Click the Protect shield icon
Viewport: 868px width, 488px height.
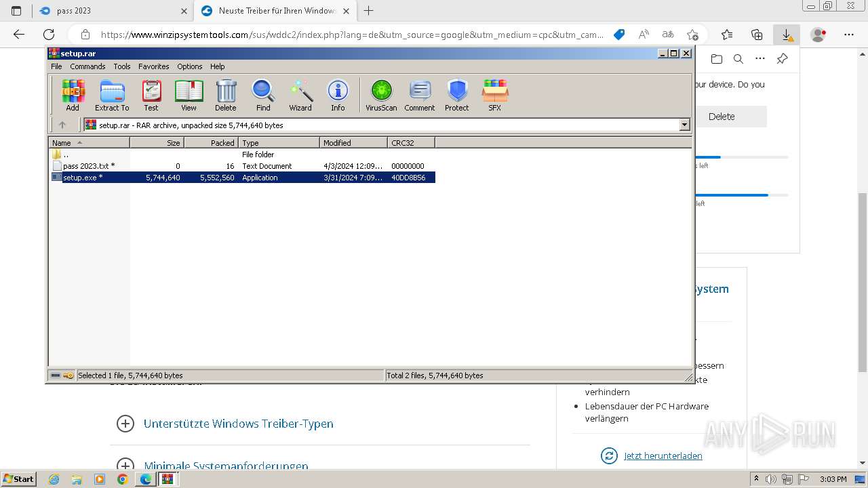457,96
